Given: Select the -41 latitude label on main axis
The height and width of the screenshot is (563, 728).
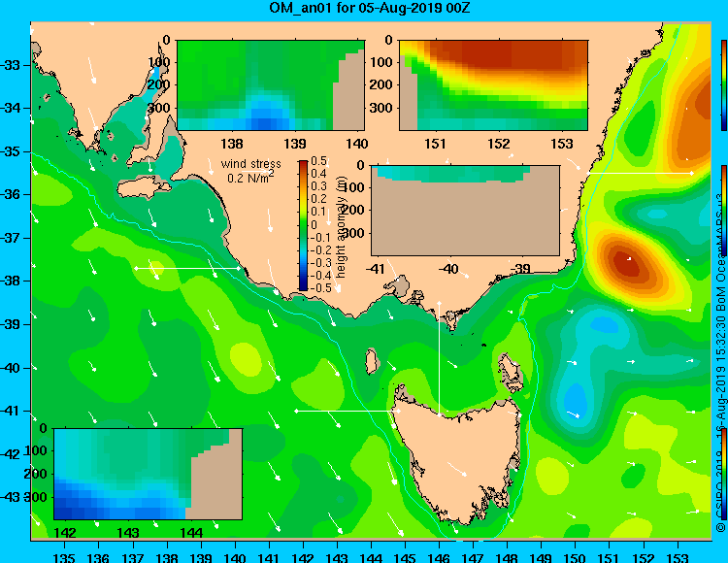Looking at the screenshot, I should coord(11,412).
